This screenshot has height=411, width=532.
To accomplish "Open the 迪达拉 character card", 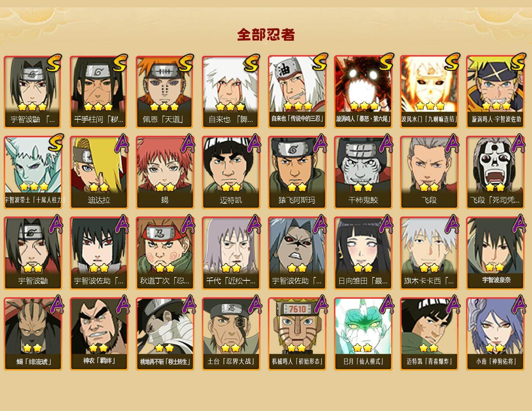I will pyautogui.click(x=99, y=172).
